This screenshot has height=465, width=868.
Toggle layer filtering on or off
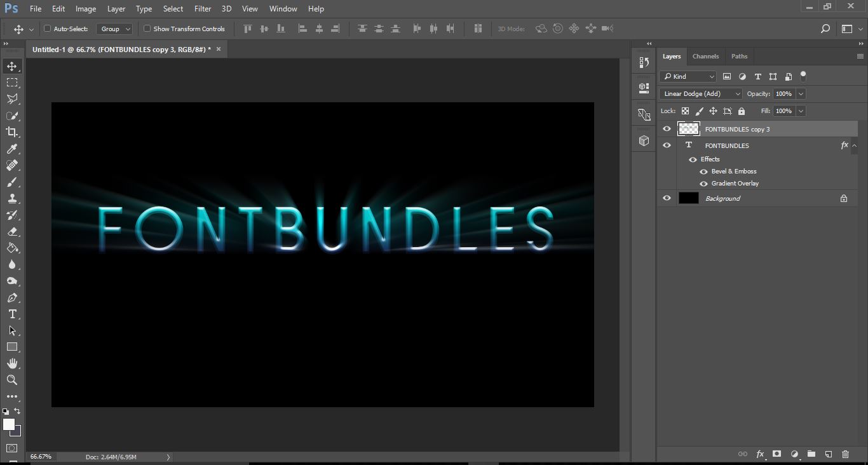pos(803,76)
